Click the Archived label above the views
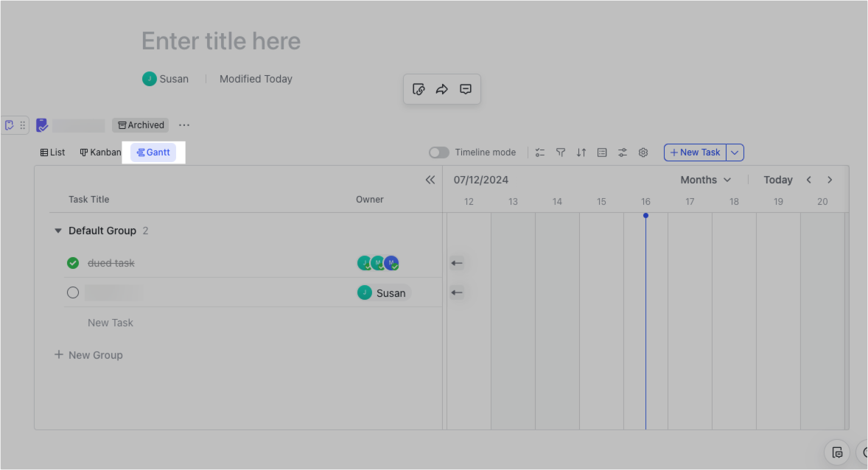 (x=140, y=124)
